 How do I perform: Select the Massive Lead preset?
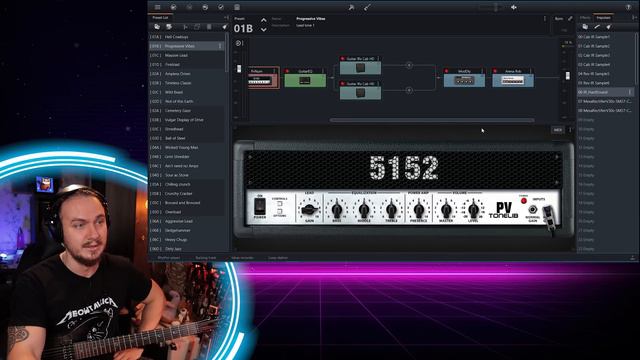click(187, 55)
